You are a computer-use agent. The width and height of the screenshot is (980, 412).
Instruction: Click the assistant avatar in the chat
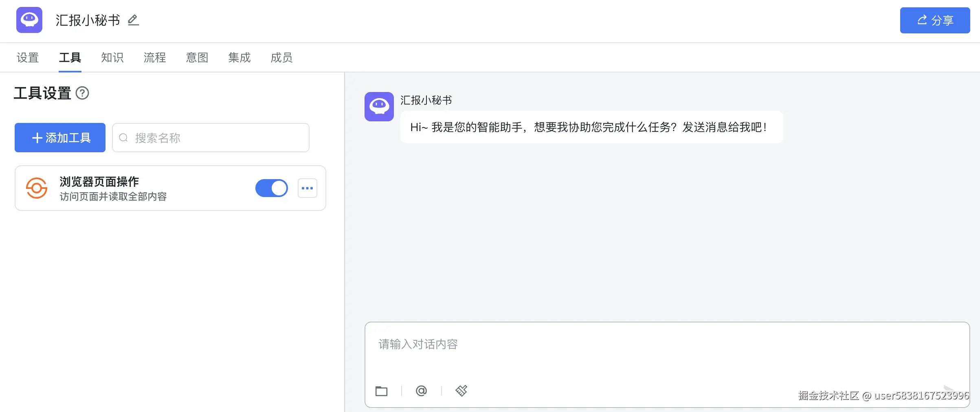(379, 107)
